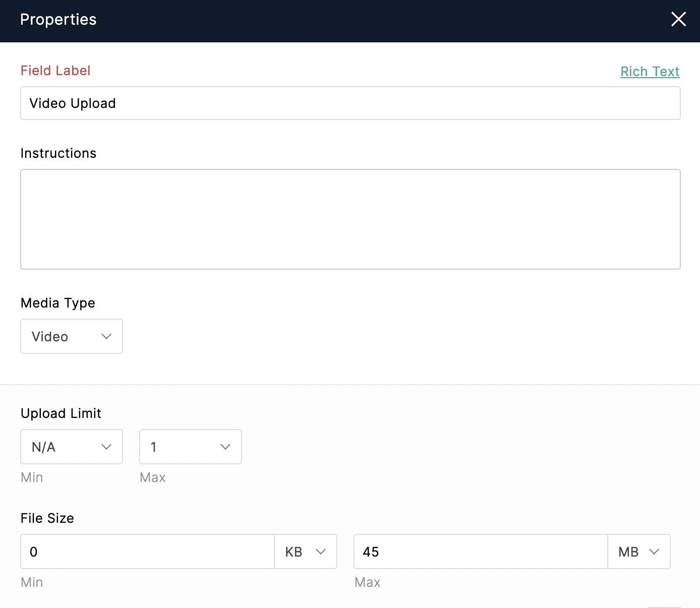
Task: Open the KB unit dropdown
Action: coord(306,552)
